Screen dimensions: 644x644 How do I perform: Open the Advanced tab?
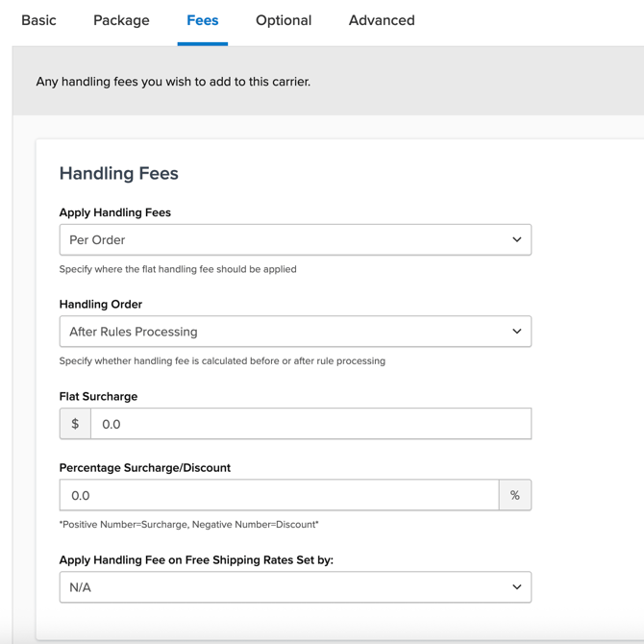pos(382,20)
